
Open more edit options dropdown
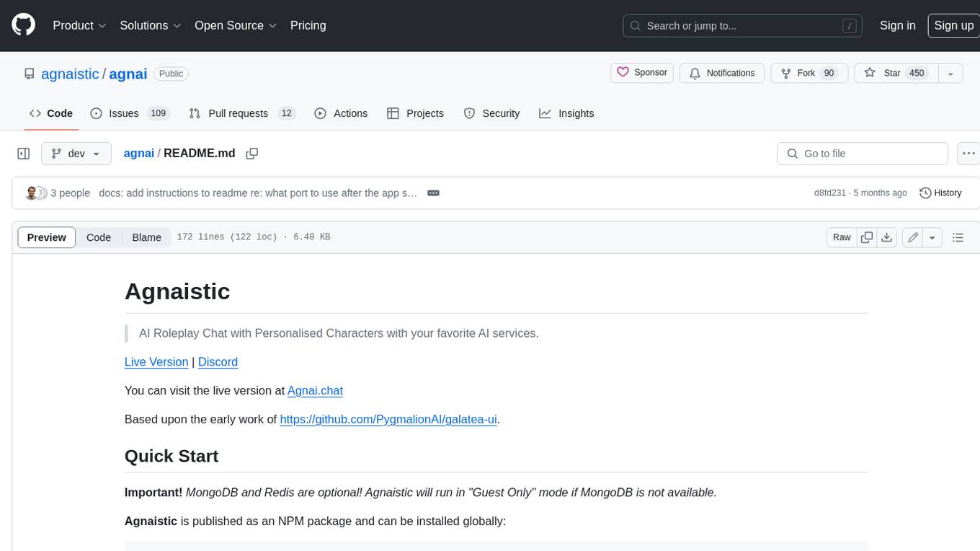932,237
